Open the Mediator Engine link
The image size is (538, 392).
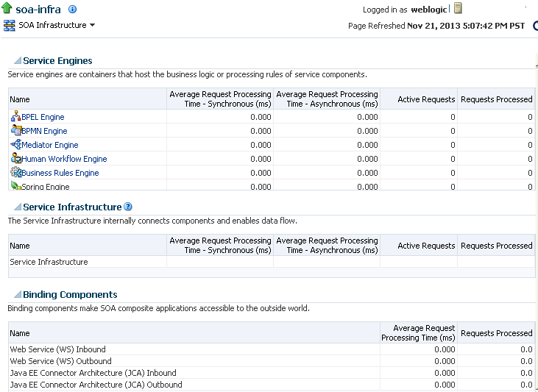coord(49,145)
